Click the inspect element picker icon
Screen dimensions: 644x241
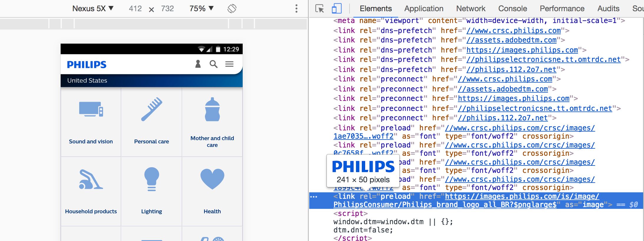(x=319, y=9)
